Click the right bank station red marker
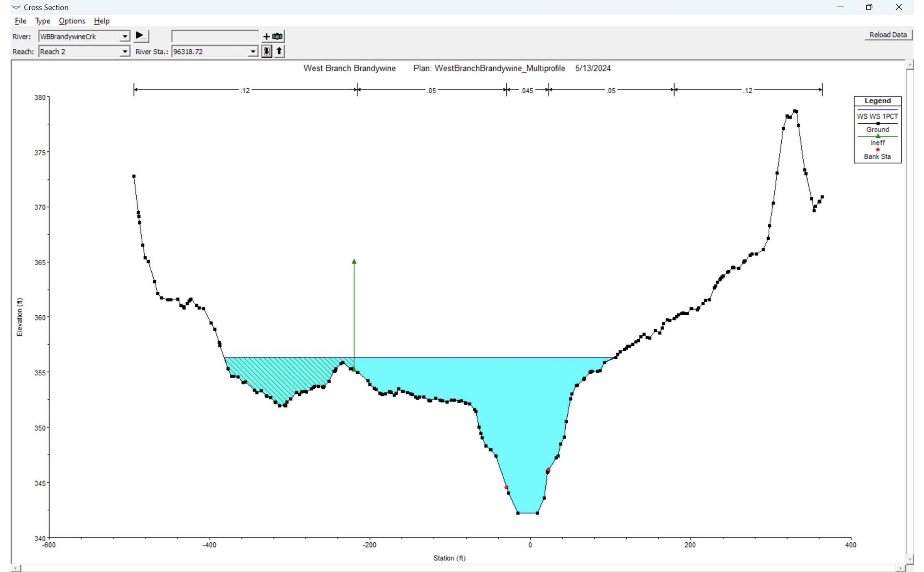The height and width of the screenshot is (572, 924). coord(548,470)
